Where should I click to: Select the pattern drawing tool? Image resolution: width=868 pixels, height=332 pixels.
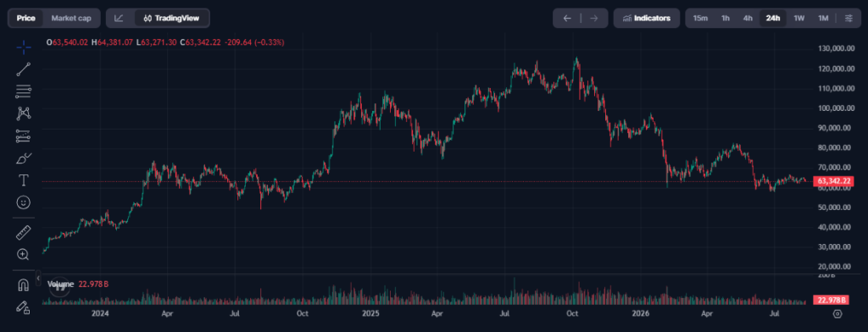[23, 113]
